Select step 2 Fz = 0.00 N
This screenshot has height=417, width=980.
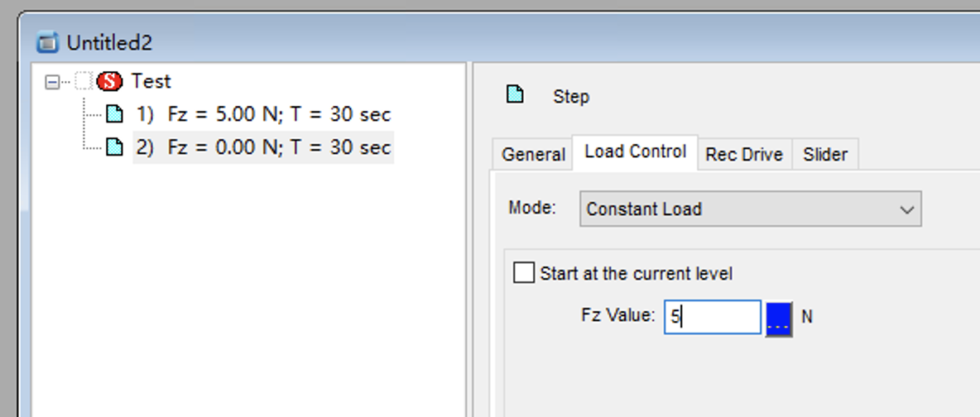[x=263, y=147]
